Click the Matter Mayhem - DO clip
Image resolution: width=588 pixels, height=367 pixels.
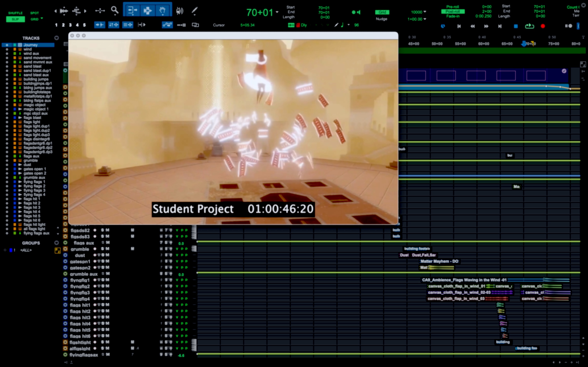coord(439,261)
